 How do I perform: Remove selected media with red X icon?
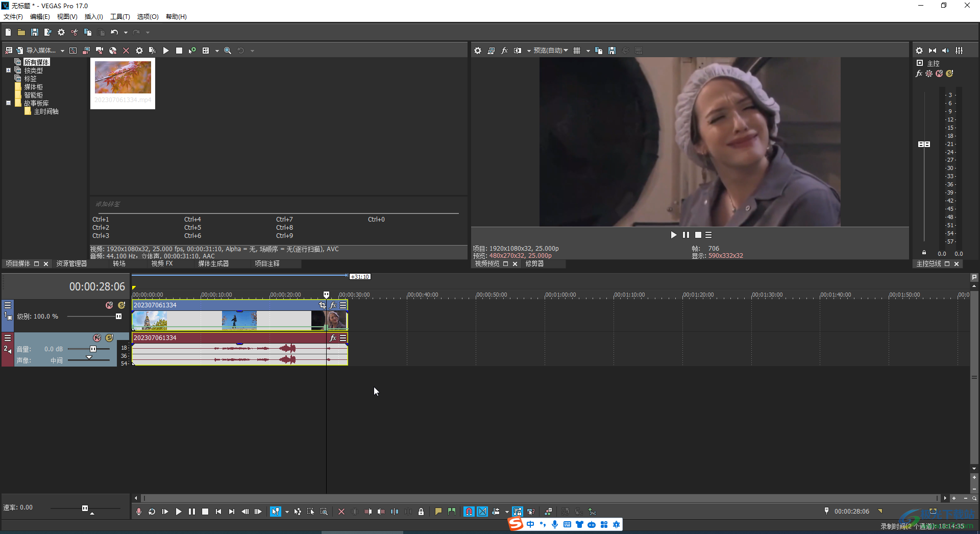point(126,51)
